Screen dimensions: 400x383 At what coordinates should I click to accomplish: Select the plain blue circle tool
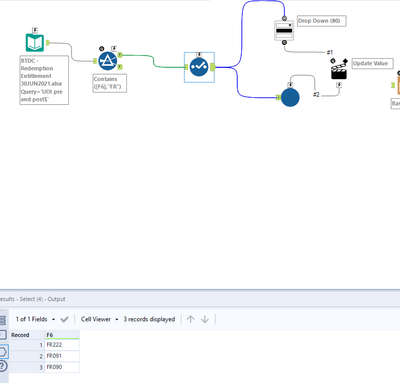pos(290,97)
